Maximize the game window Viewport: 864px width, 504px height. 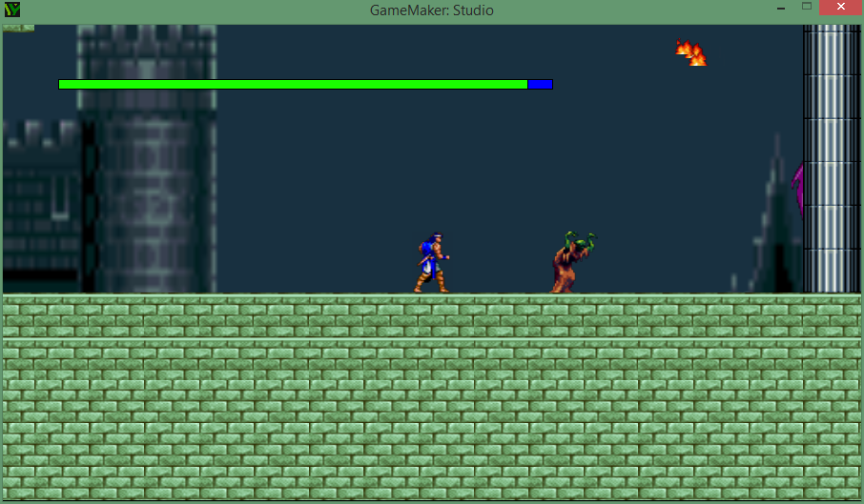click(807, 7)
